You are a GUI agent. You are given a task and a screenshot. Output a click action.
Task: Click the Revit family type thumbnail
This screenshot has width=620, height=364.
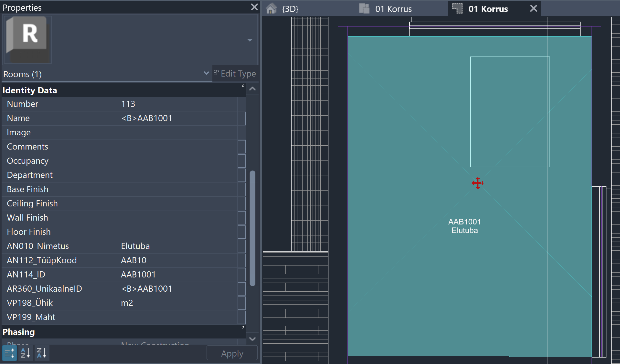pyautogui.click(x=27, y=39)
